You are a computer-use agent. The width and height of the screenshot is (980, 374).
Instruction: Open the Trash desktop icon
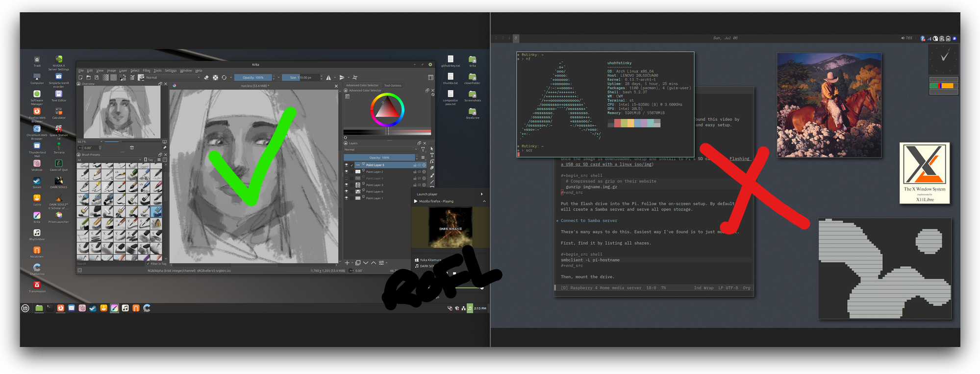coord(37,60)
